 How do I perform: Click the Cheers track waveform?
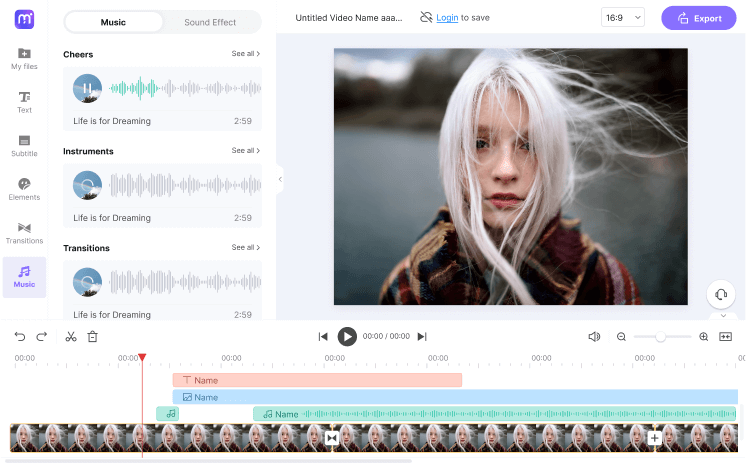point(185,88)
